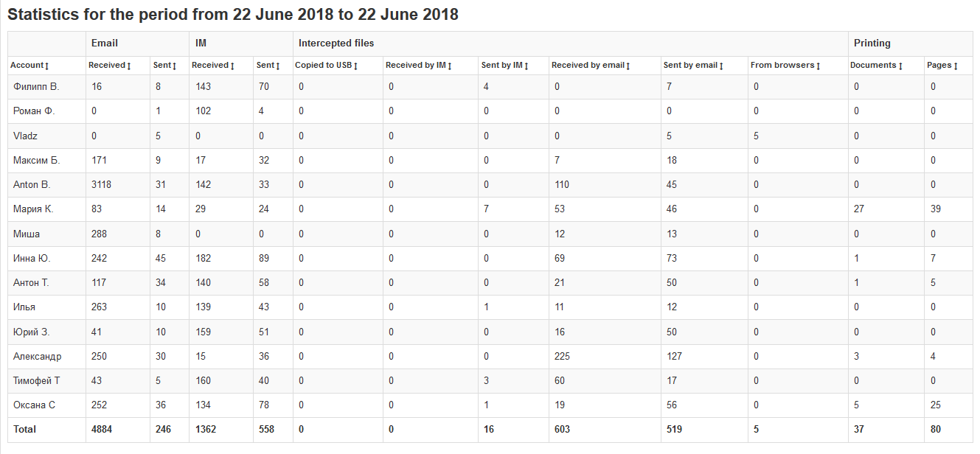Click the Total row label
The height and width of the screenshot is (454, 980).
pos(23,429)
